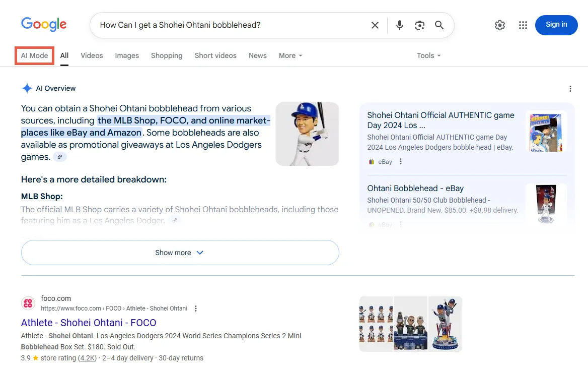Open 'Shohei Ohtani Official AUTHENTIC game Day' source

point(440,120)
